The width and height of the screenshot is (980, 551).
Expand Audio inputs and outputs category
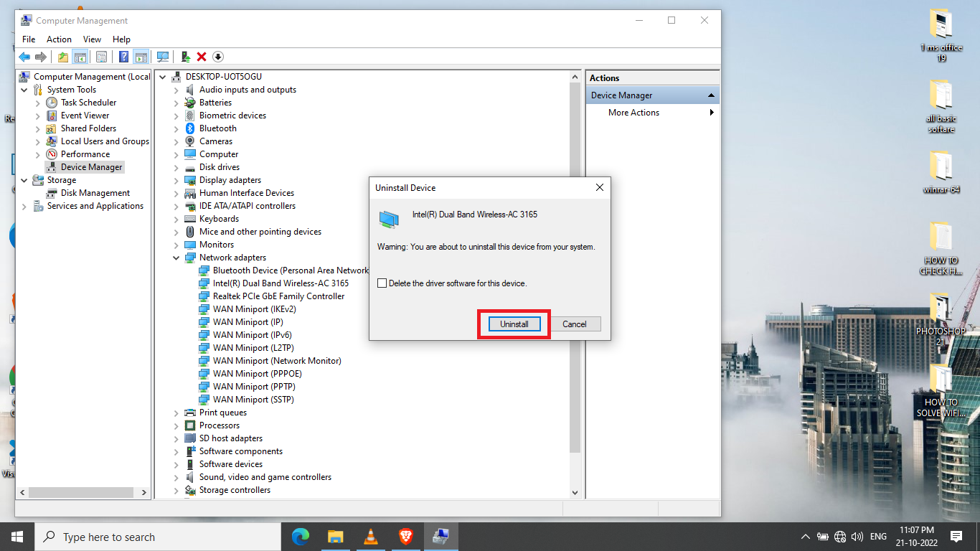point(176,90)
